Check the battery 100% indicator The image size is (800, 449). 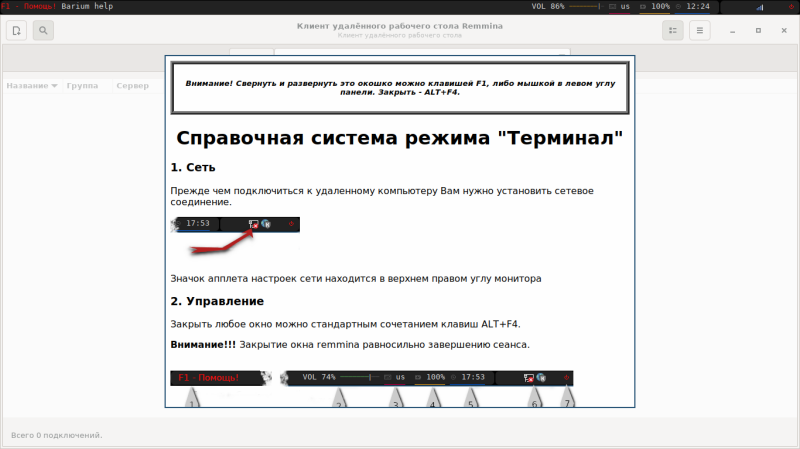pos(660,7)
